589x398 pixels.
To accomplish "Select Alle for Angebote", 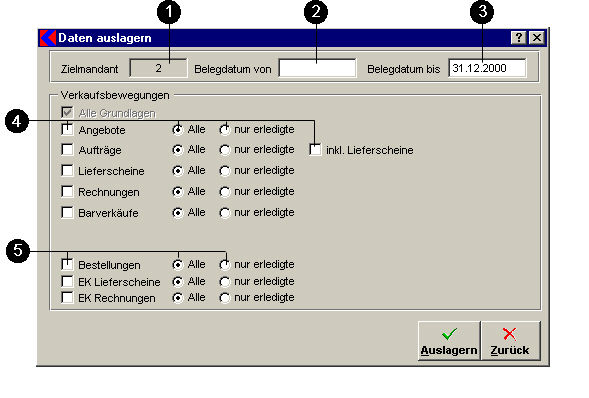I will (x=178, y=130).
